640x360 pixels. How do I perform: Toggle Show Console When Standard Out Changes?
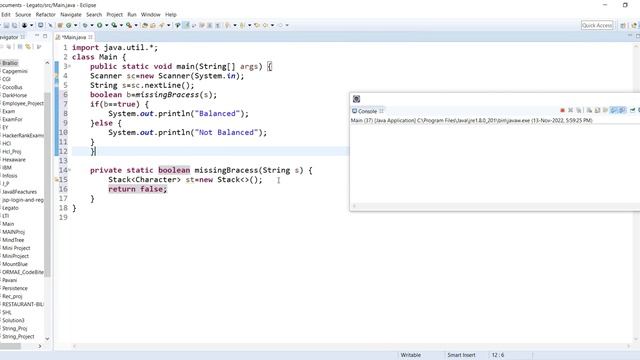(x=613, y=110)
